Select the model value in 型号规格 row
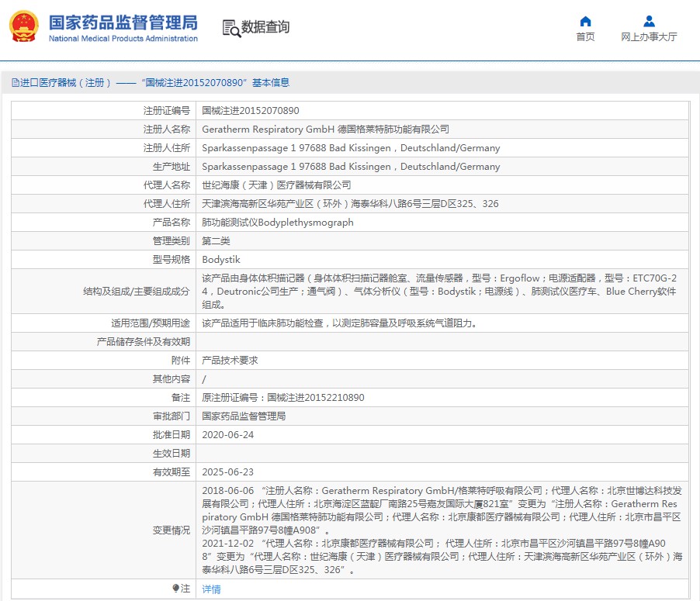 221,260
